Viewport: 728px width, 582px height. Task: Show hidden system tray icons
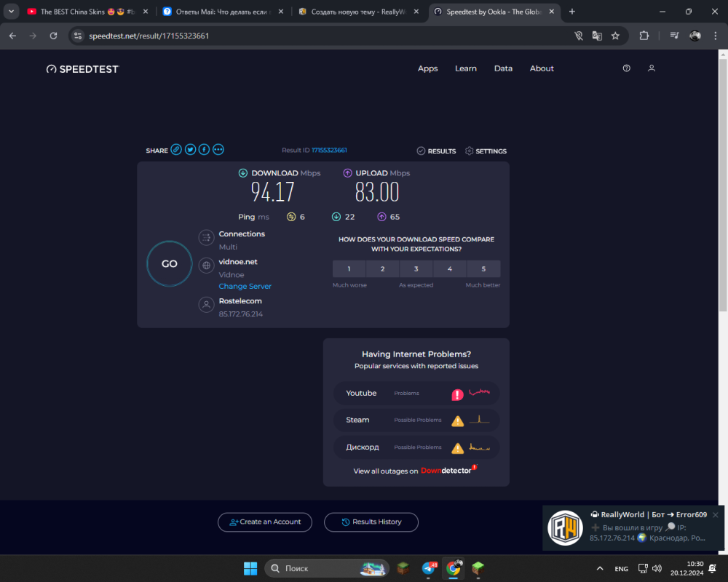pyautogui.click(x=600, y=568)
